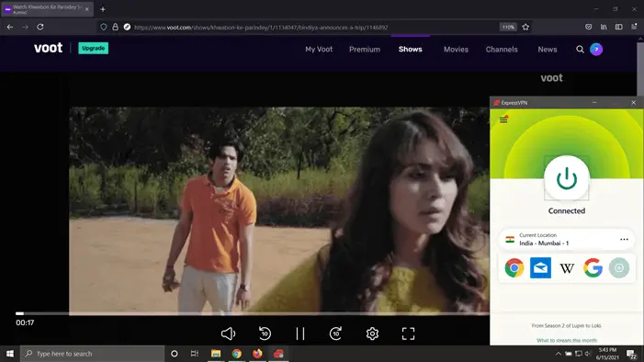
Task: Open ExpressVPN hamburger menu
Action: tap(503, 119)
